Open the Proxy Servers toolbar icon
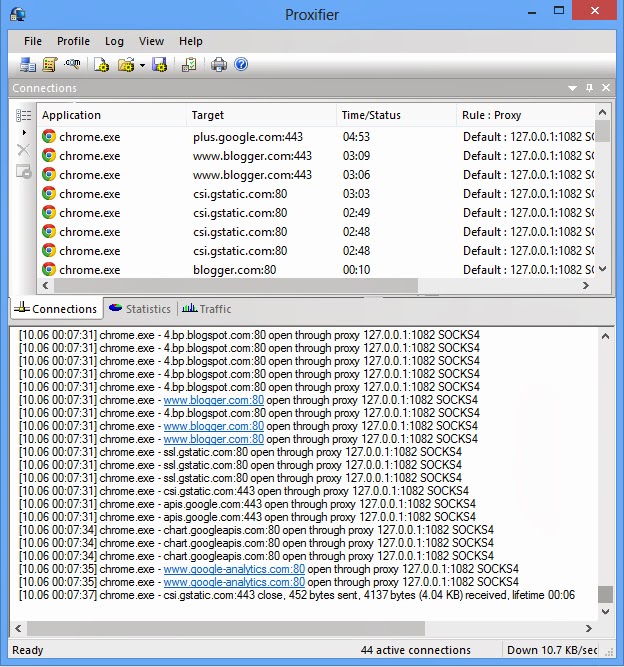This screenshot has height=667, width=624. pos(28,65)
